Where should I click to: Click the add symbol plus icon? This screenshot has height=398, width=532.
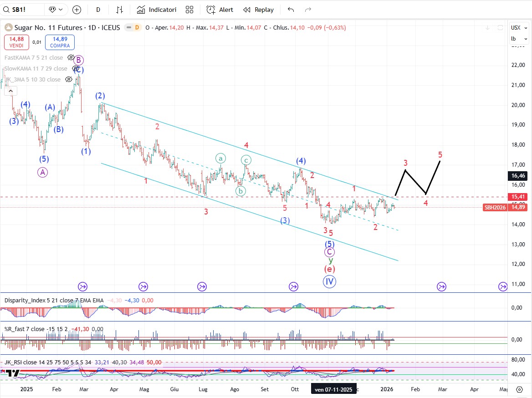(x=77, y=10)
